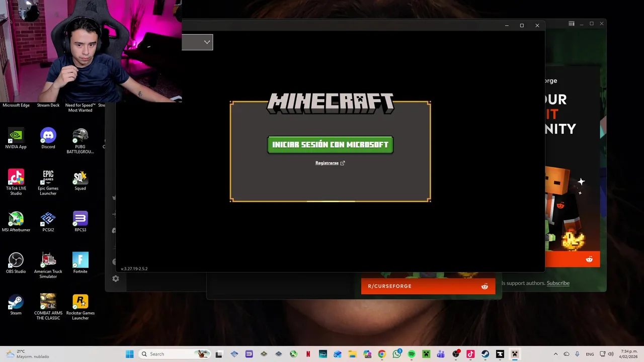644x362 pixels.
Task: Open Google Chrome from the taskbar
Action: click(x=382, y=354)
